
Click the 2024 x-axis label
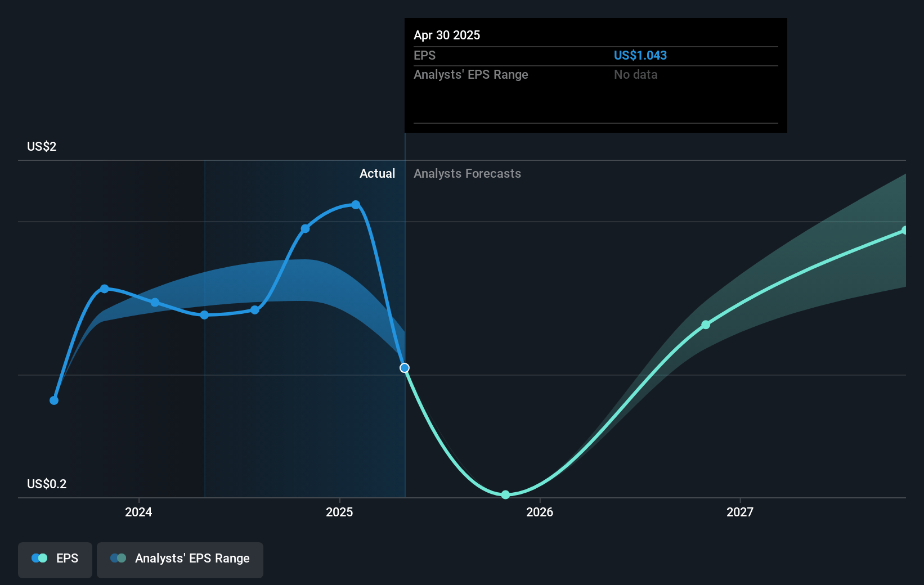(x=138, y=512)
